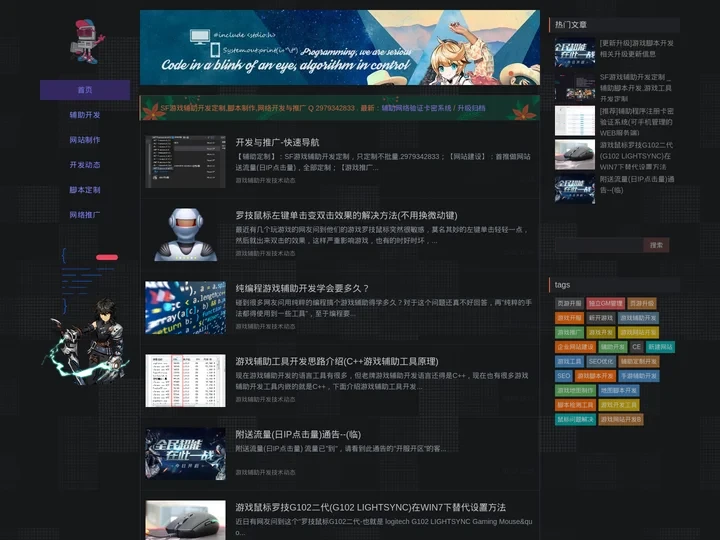Select the yellow 游戏开发 tag
Image resolution: width=720 pixels, height=540 pixels.
tap(601, 332)
